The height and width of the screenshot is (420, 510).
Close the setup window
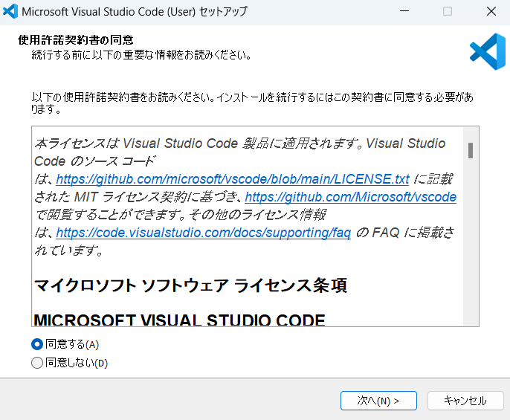pyautogui.click(x=491, y=11)
